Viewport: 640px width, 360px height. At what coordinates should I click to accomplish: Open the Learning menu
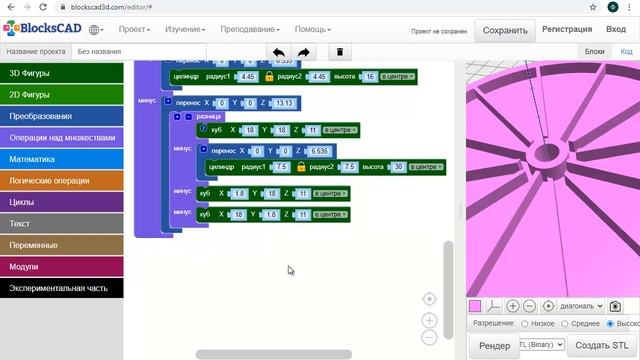point(185,29)
